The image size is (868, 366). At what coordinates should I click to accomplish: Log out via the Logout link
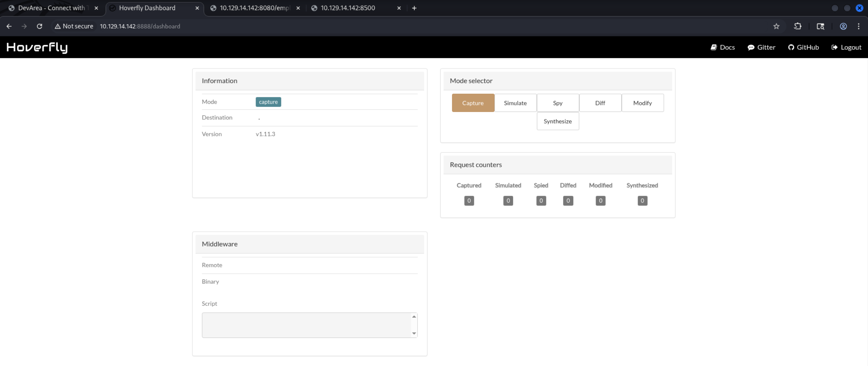coord(846,47)
